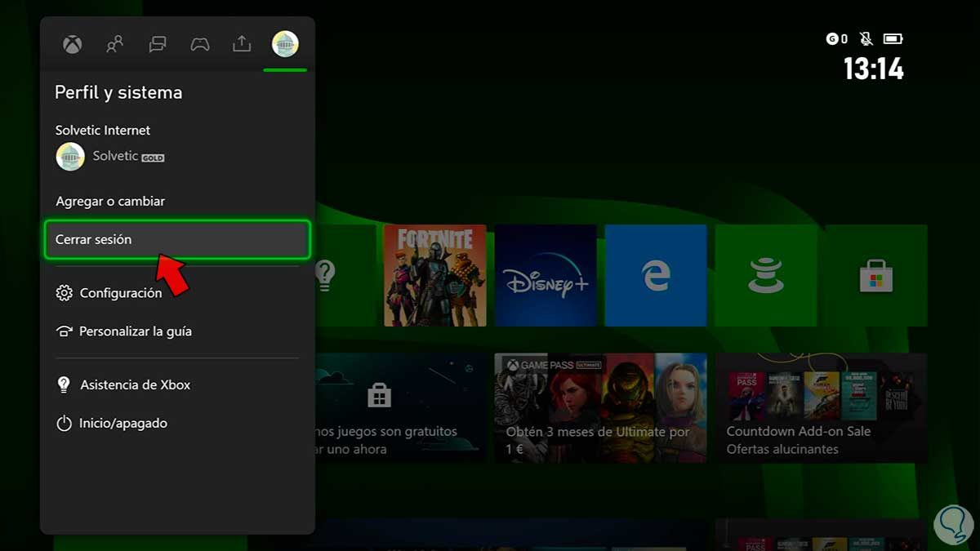This screenshot has height=551, width=980.
Task: Open the Parties and chats tab
Action: 158,44
